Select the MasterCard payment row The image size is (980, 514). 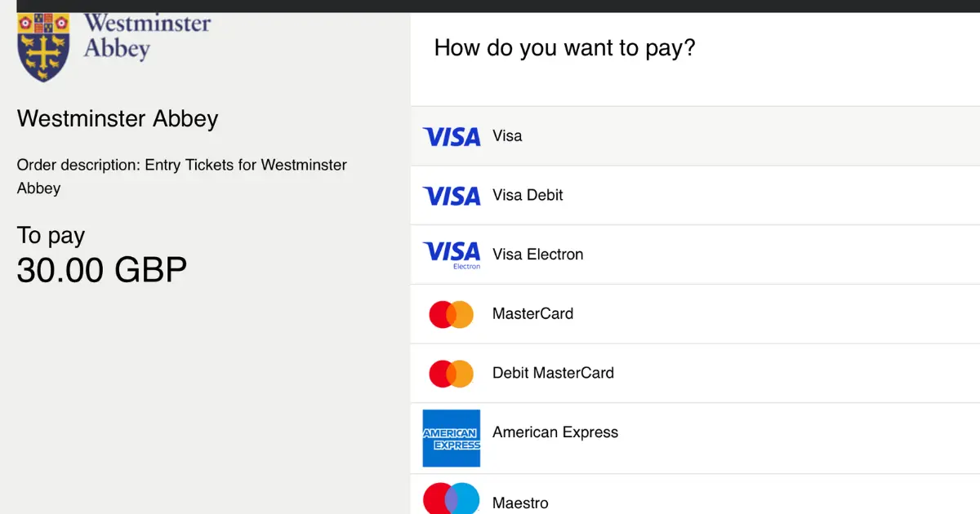pyautogui.click(x=695, y=314)
